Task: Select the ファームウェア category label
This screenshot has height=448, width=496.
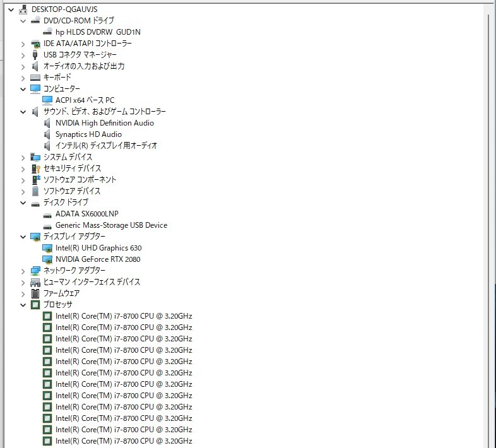Action: pos(61,293)
